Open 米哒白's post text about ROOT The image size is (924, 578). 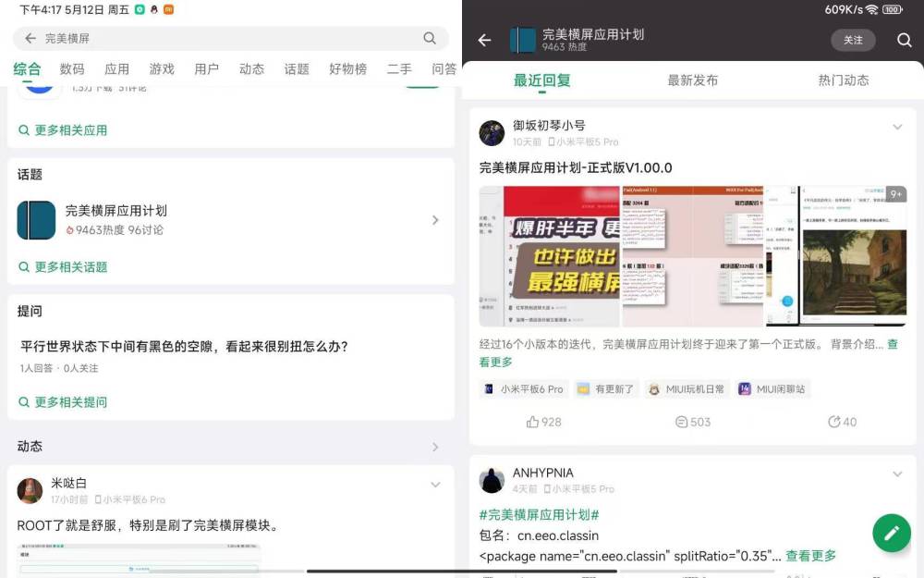tap(148, 525)
